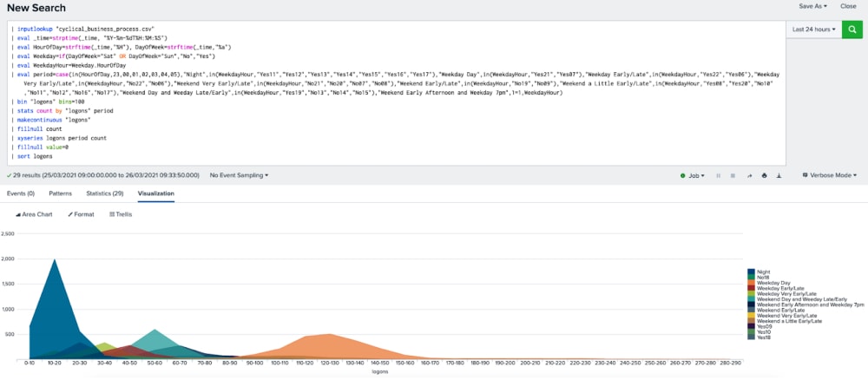
Task: Switch to the Events (0) tab
Action: [x=21, y=193]
